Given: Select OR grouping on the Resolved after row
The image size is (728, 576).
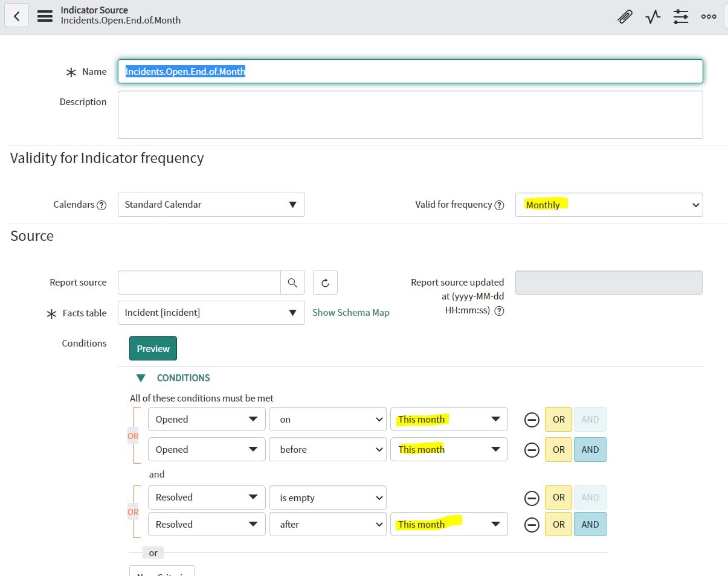Looking at the screenshot, I should (x=558, y=524).
